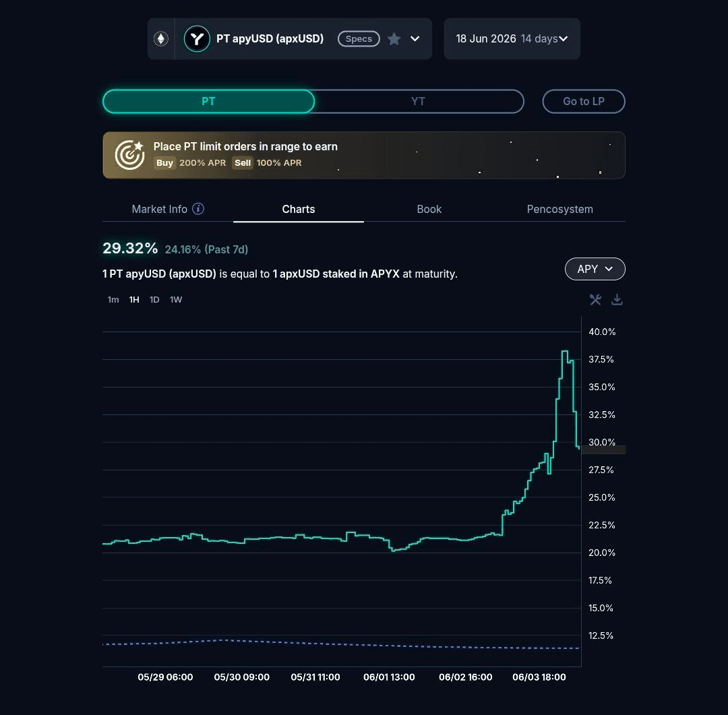The width and height of the screenshot is (728, 715).
Task: Click the apyUSD token logo
Action: pyautogui.click(x=197, y=38)
